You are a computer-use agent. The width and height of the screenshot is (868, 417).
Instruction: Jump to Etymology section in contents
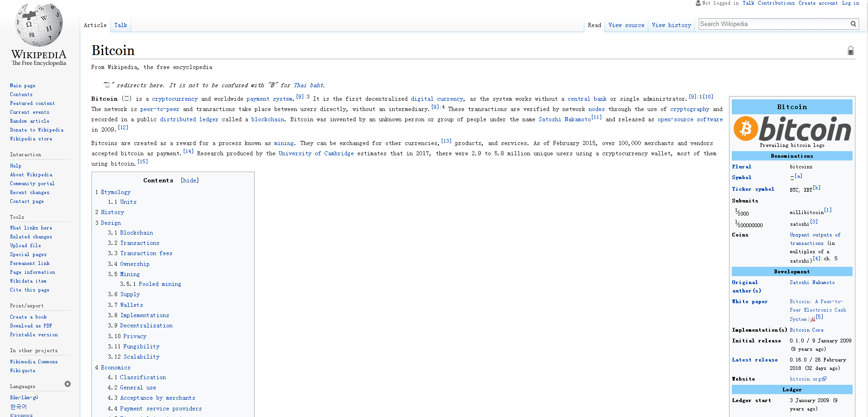116,192
